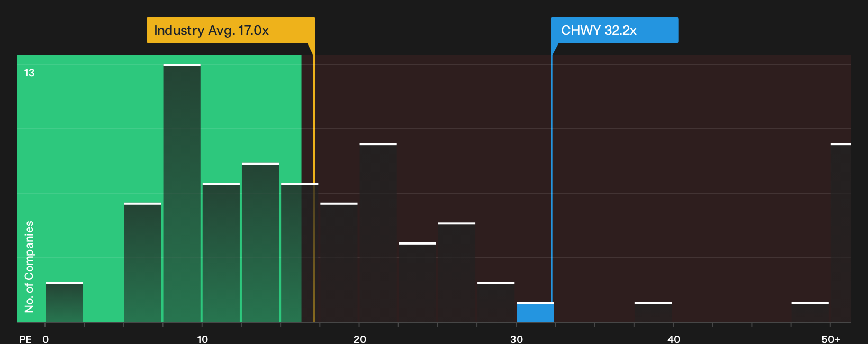Click the '0' x-axis tick label

click(x=46, y=339)
